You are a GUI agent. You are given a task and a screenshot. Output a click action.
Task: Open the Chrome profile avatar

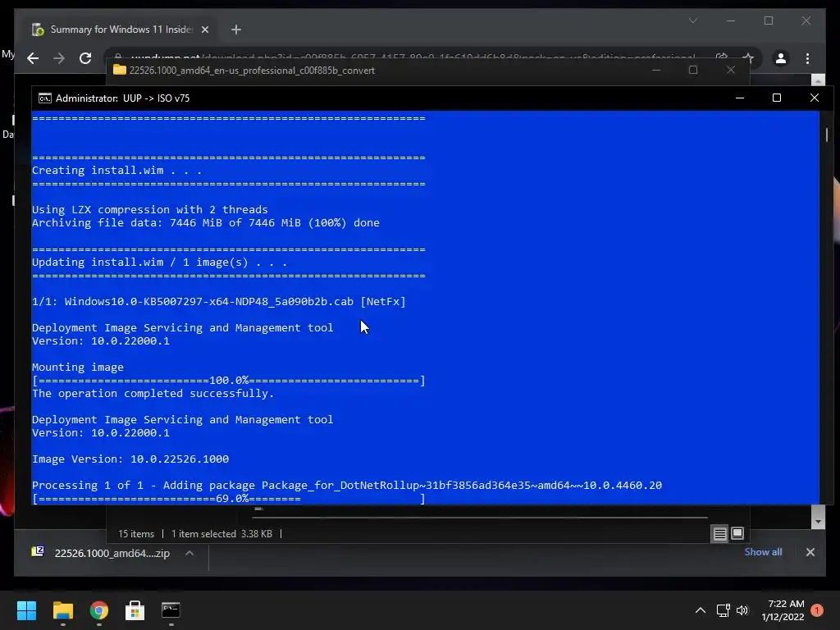click(x=781, y=58)
